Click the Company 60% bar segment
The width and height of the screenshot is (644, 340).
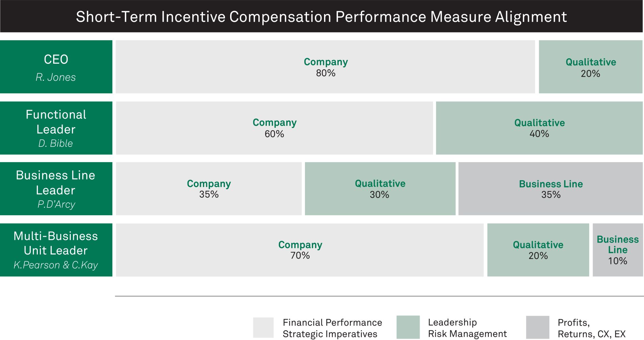[274, 128]
